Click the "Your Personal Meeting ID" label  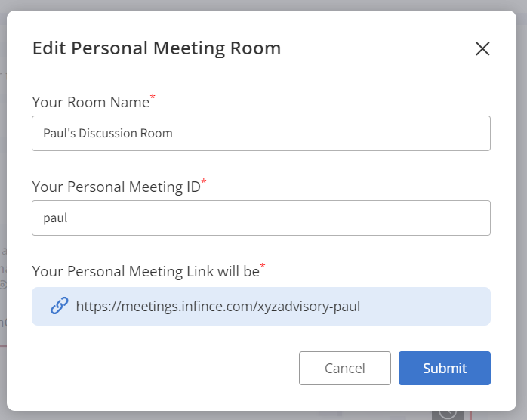point(116,187)
